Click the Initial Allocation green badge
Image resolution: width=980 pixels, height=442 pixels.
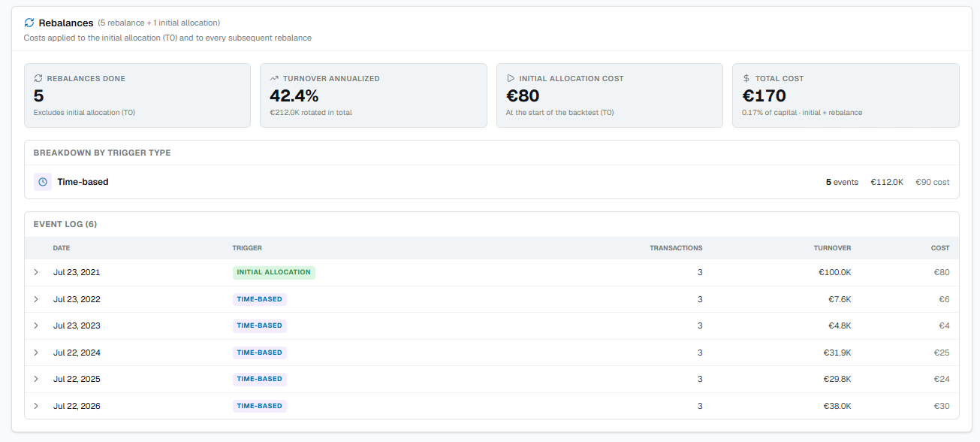point(273,272)
